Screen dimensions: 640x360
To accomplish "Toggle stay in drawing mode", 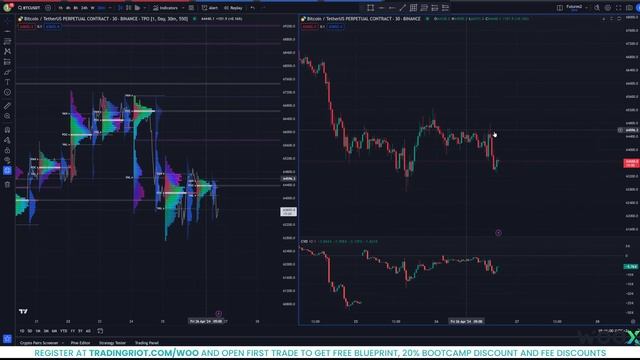I will pos(7,140).
